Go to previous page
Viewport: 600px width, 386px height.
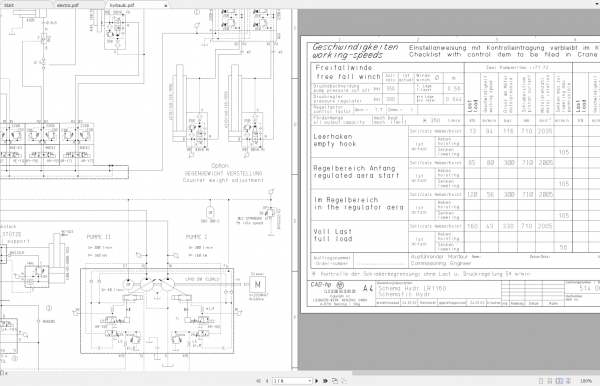[267, 381]
